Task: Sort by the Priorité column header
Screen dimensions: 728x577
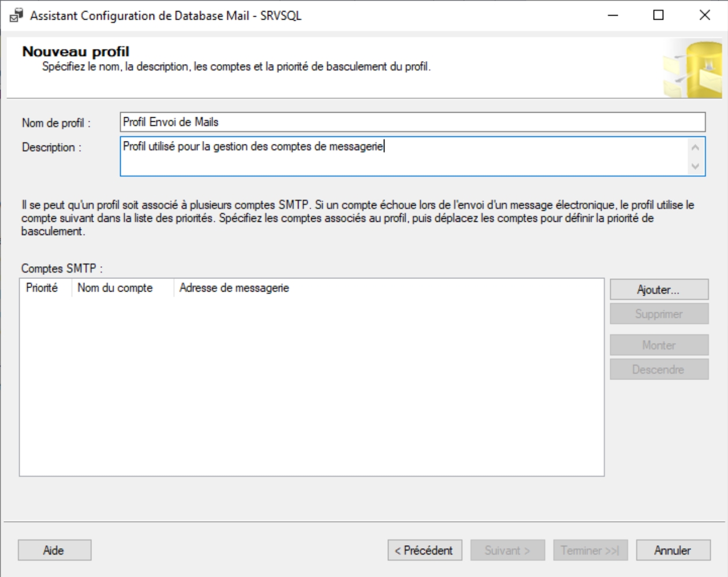Action: coord(42,288)
